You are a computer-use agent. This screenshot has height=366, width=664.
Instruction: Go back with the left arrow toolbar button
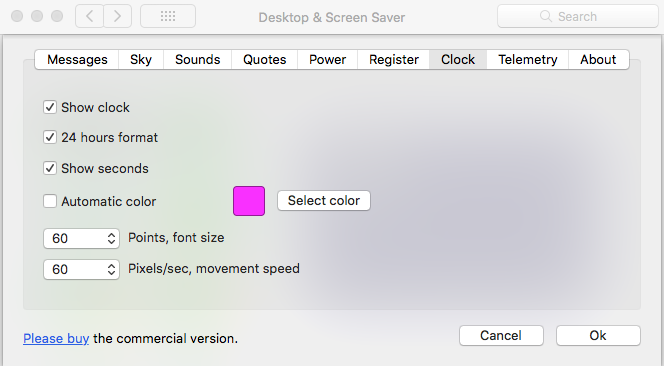[x=89, y=16]
